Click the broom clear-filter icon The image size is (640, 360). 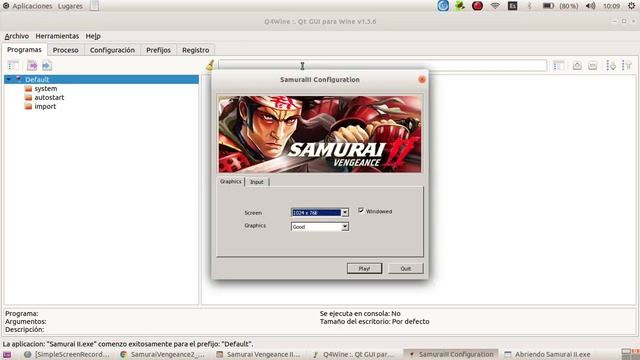click(x=210, y=65)
